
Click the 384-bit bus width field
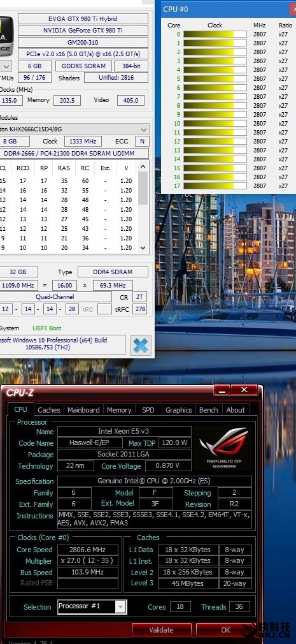(x=131, y=66)
